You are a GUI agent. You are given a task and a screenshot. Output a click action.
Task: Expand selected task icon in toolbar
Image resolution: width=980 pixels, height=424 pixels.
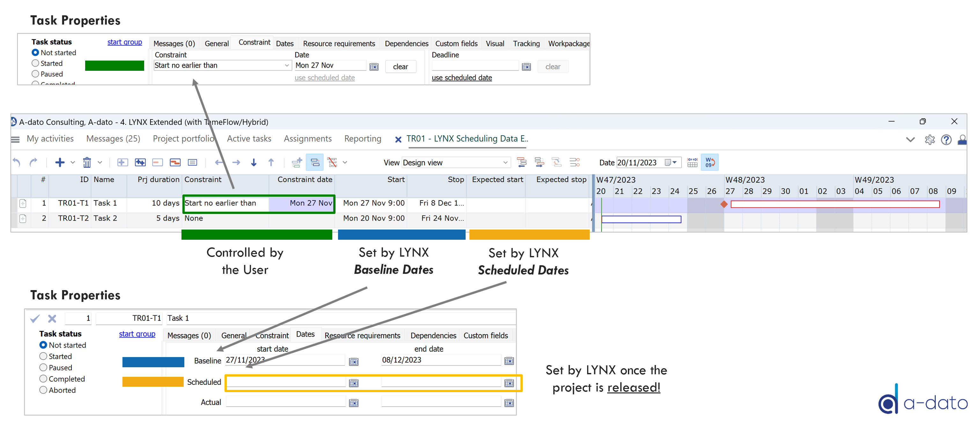pos(122,163)
